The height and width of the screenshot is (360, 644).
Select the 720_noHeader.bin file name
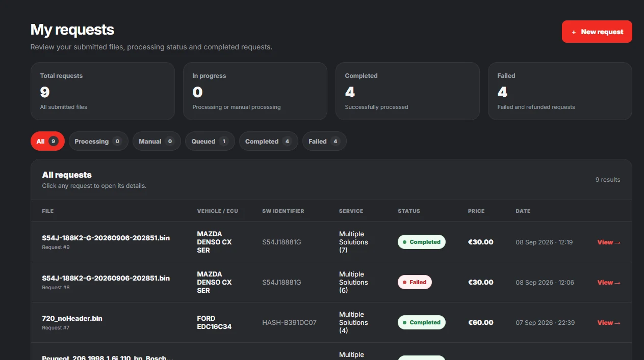[72, 318]
